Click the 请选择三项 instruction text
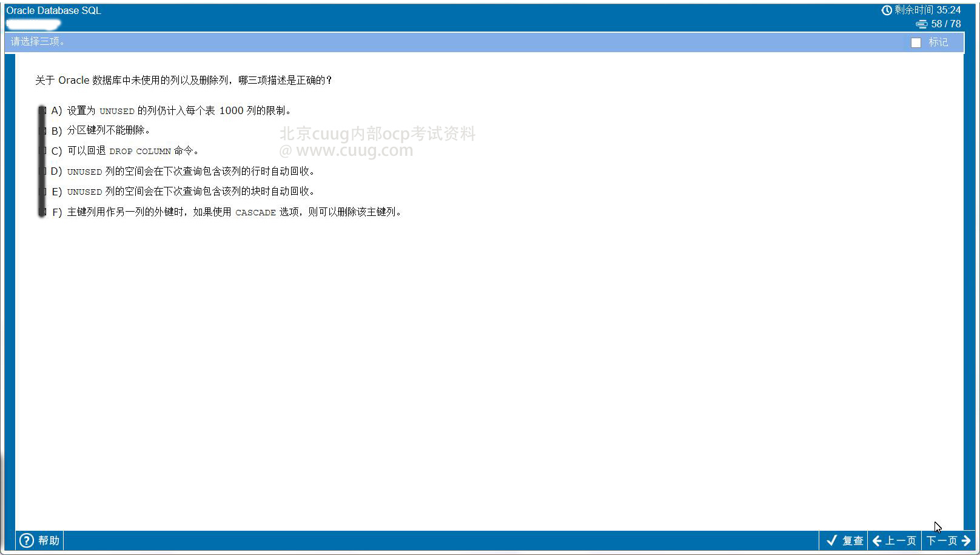This screenshot has height=555, width=980. click(x=38, y=42)
